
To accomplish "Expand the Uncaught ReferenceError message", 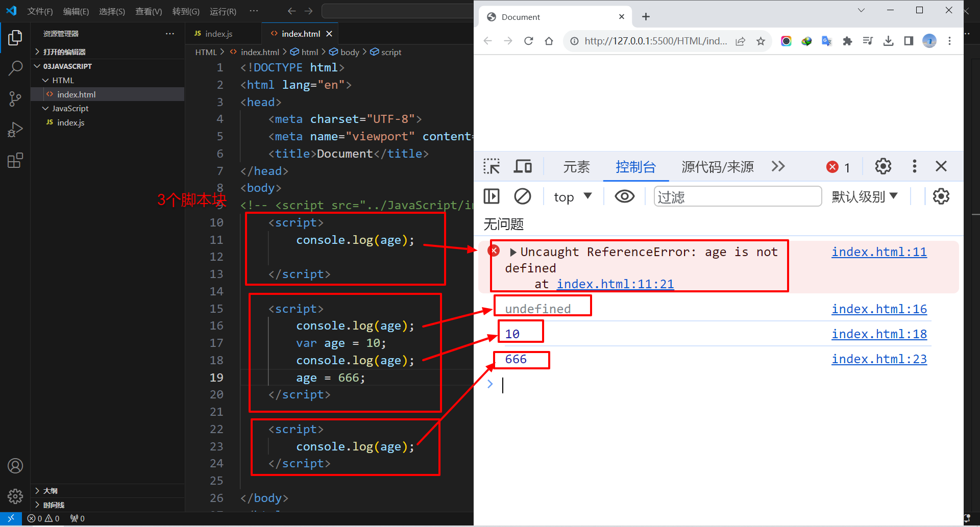I will (x=513, y=252).
